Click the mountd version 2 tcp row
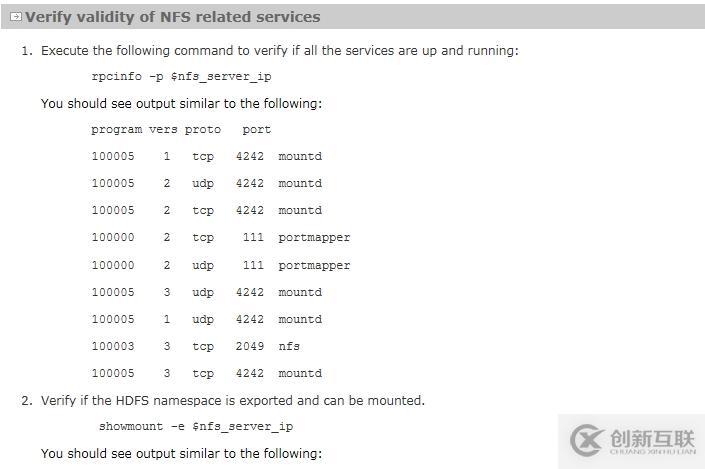The width and height of the screenshot is (705, 469). click(207, 210)
